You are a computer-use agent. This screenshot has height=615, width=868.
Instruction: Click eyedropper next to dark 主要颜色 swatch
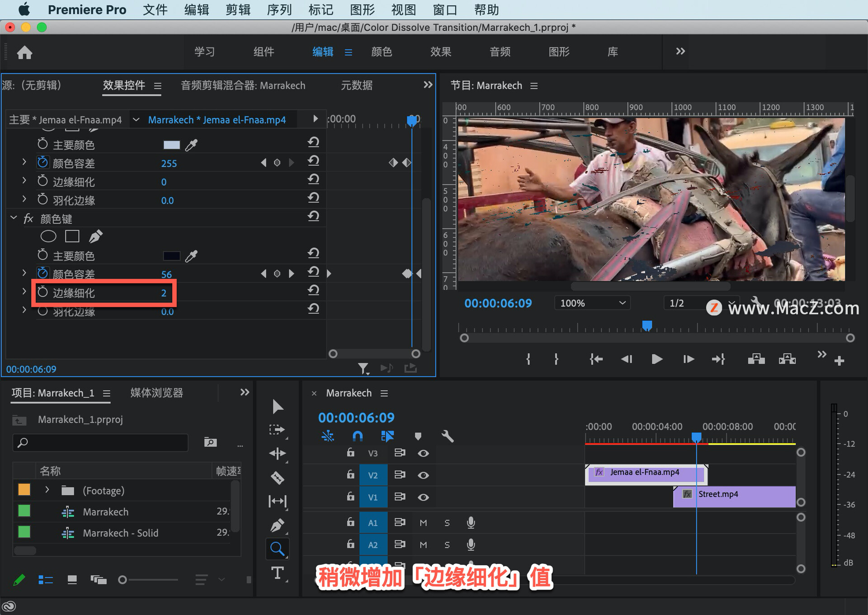click(x=191, y=256)
